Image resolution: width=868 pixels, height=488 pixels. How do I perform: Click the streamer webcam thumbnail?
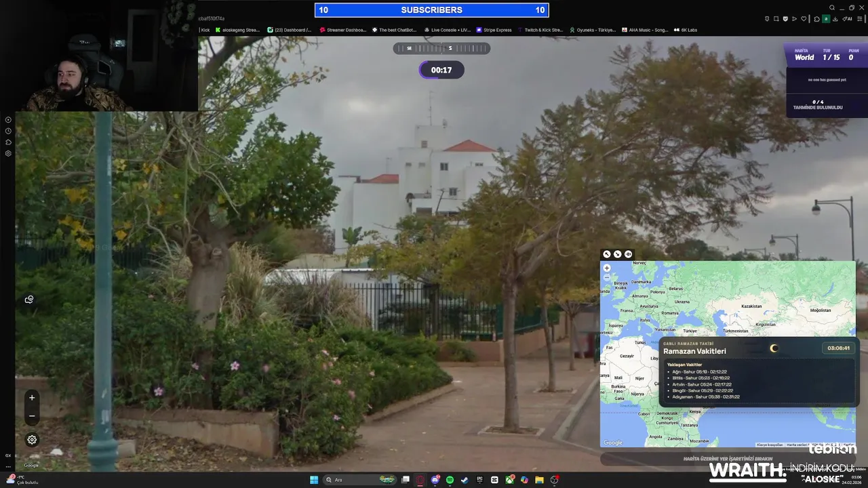98,56
